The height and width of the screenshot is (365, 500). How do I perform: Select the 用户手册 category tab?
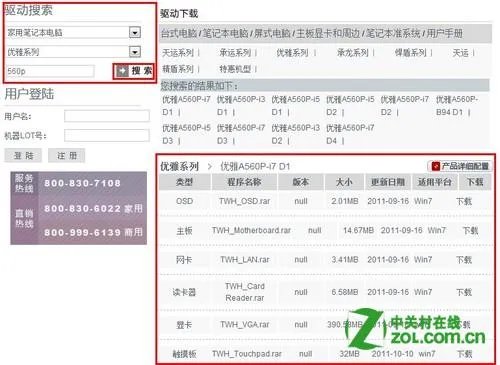[x=445, y=33]
